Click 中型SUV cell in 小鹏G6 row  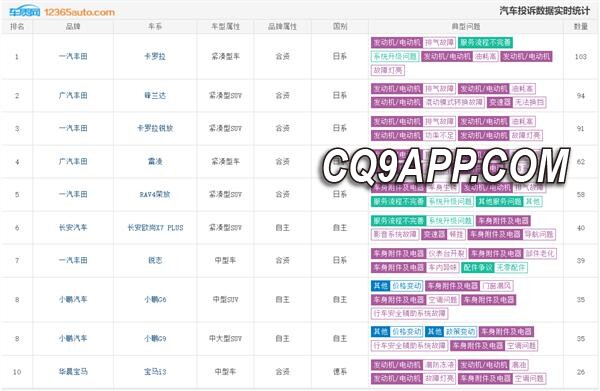(225, 300)
